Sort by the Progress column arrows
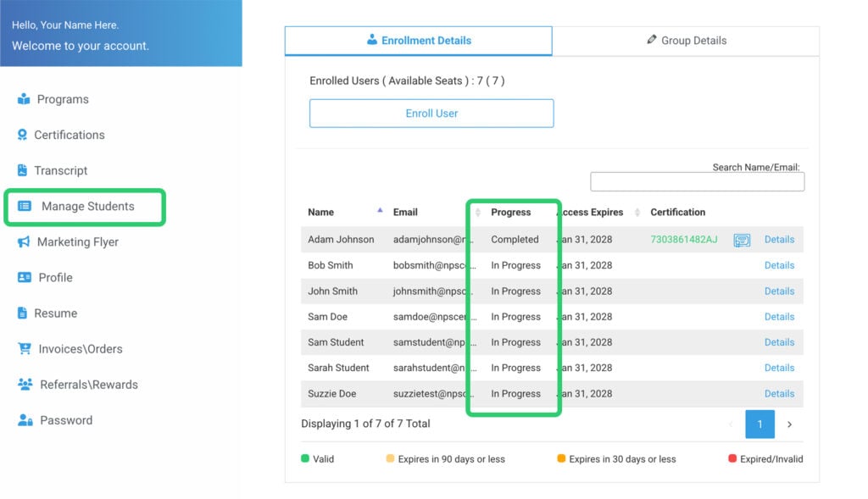 (x=478, y=213)
